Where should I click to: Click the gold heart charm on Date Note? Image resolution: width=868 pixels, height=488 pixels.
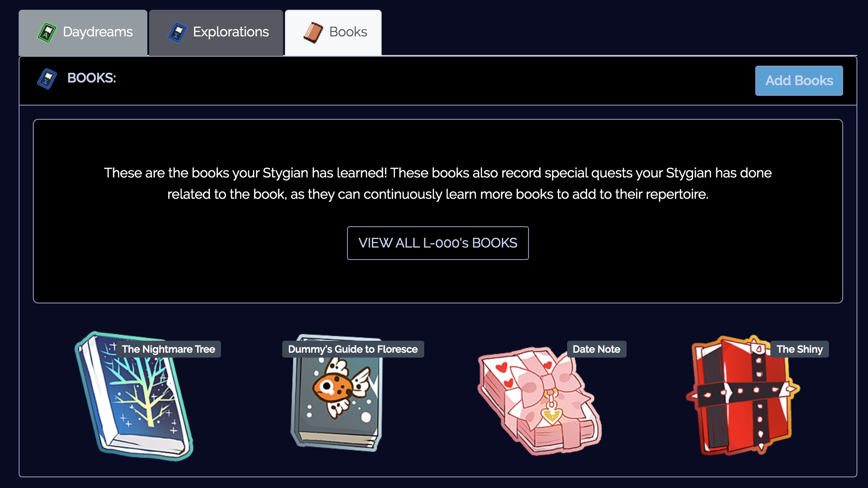pos(551,416)
